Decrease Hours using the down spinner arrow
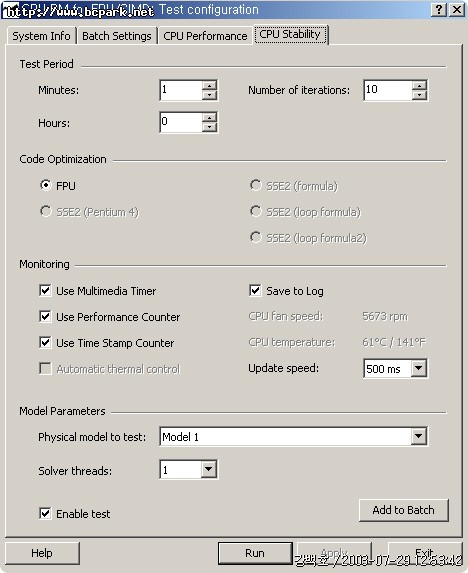The height and width of the screenshot is (573, 468). (x=209, y=127)
